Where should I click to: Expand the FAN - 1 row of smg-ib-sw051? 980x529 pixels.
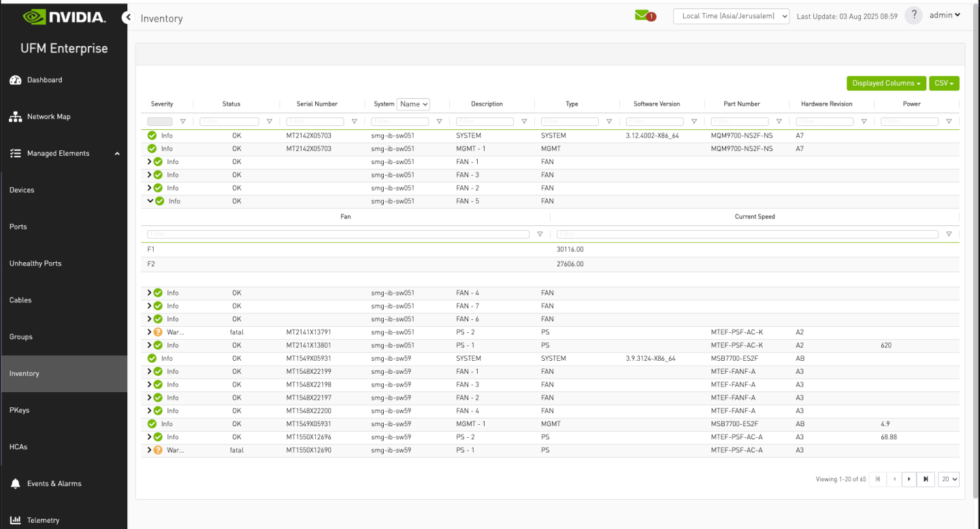click(150, 161)
